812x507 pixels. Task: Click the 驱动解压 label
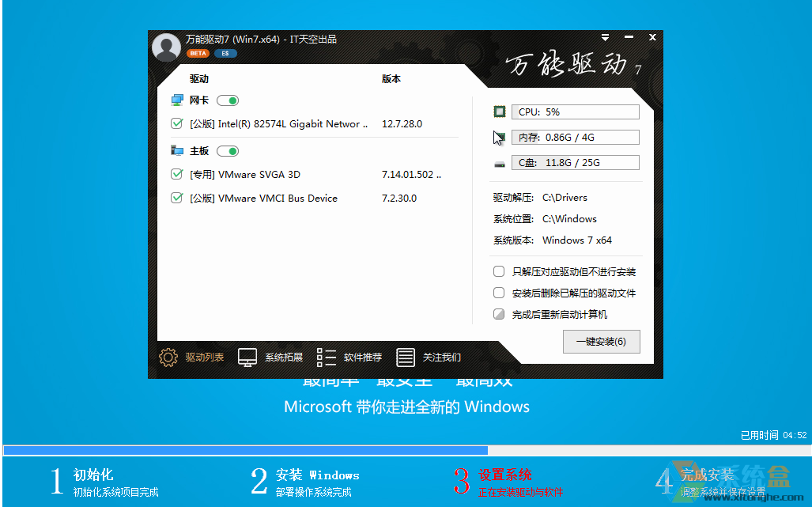click(513, 197)
